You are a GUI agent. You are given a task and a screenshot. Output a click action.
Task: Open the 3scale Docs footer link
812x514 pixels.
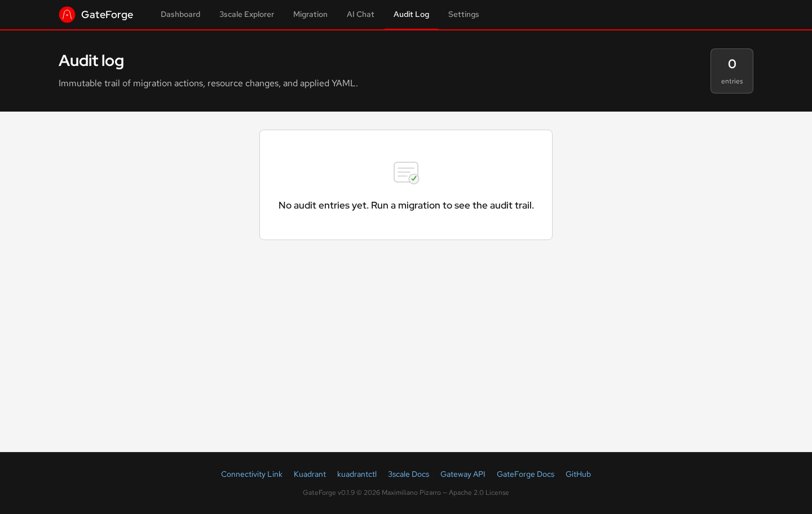tap(408, 474)
